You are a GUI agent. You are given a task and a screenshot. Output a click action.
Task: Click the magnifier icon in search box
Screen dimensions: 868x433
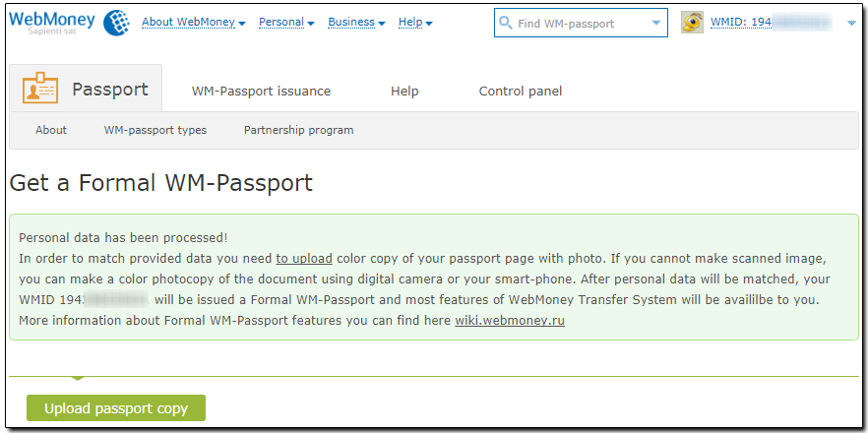(x=506, y=23)
